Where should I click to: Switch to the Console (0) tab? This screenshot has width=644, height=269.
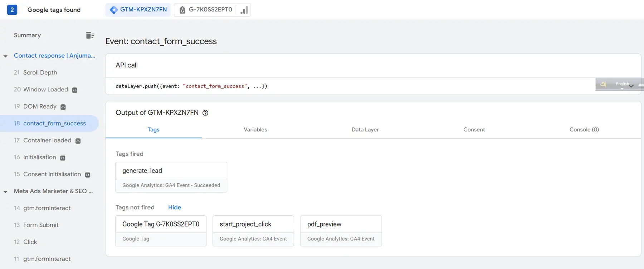coord(584,130)
